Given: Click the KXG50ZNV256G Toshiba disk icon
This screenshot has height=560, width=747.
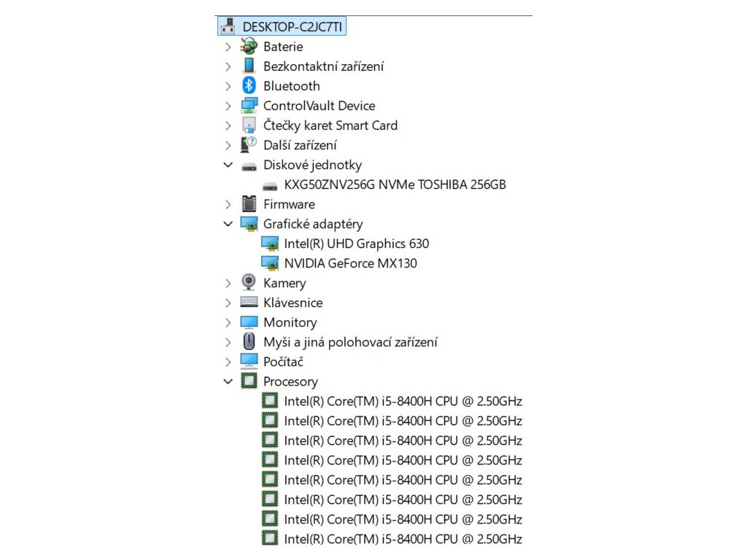Looking at the screenshot, I should [x=270, y=186].
